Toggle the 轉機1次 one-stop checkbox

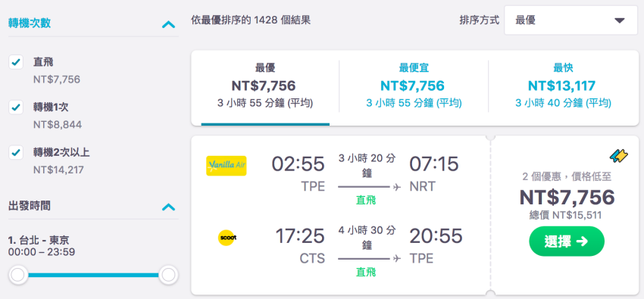point(16,107)
